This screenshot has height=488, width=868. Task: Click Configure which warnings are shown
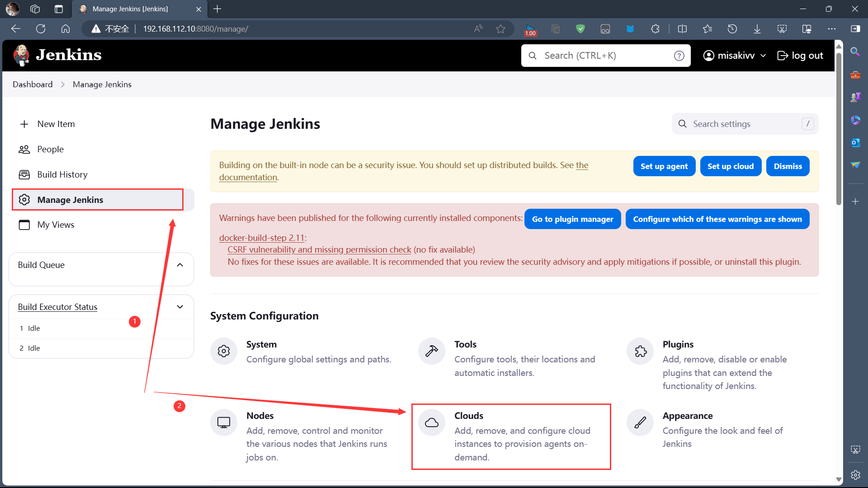(717, 219)
